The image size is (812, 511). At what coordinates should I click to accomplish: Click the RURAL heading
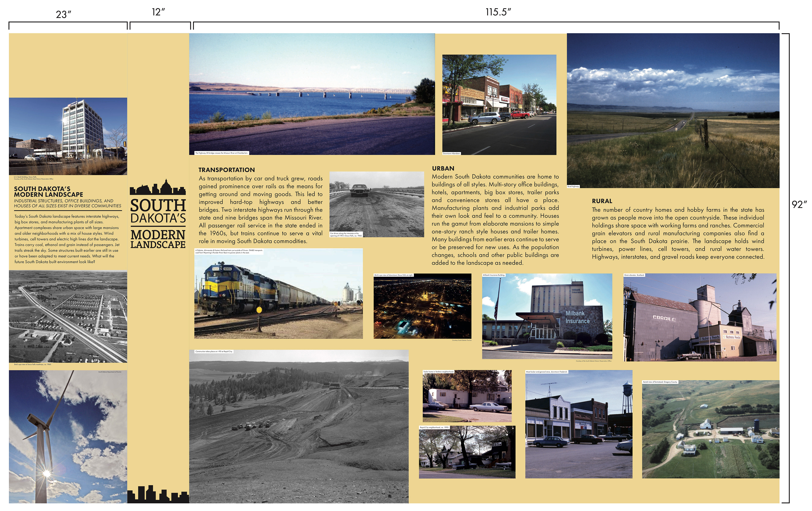pos(602,201)
